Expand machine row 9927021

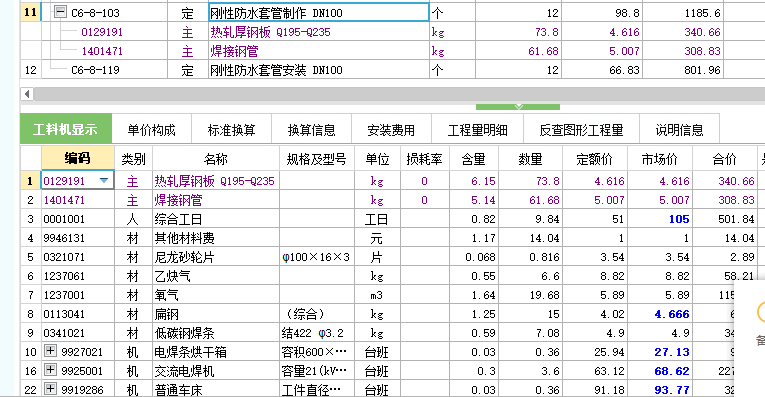tap(50, 351)
